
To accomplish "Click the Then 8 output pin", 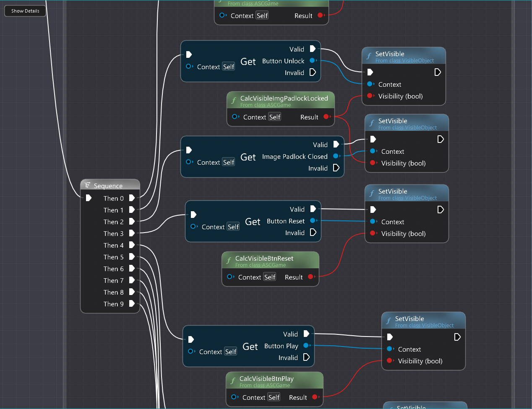I will coord(132,292).
